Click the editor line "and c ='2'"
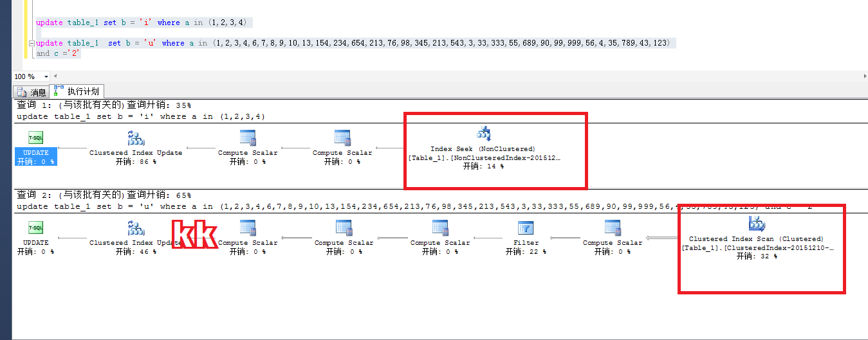The image size is (868, 340). [x=58, y=53]
